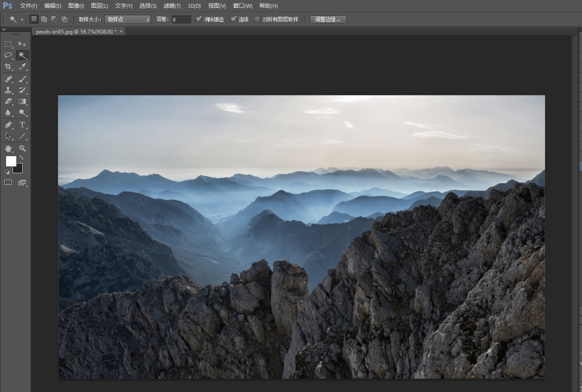Select the Gradient tool

tap(22, 101)
